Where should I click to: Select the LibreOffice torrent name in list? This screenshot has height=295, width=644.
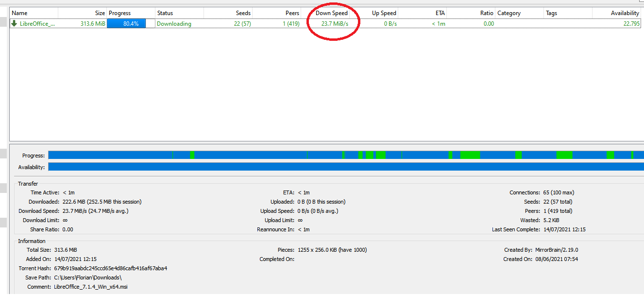point(37,24)
